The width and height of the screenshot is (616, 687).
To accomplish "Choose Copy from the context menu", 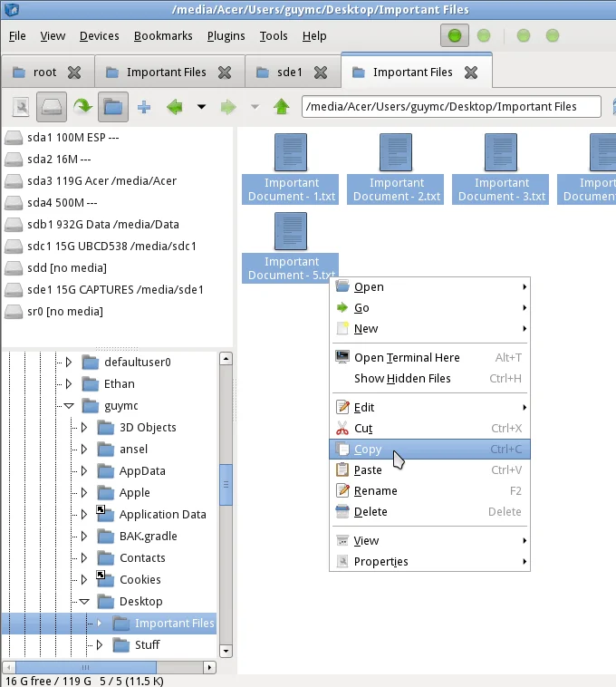I will (368, 450).
